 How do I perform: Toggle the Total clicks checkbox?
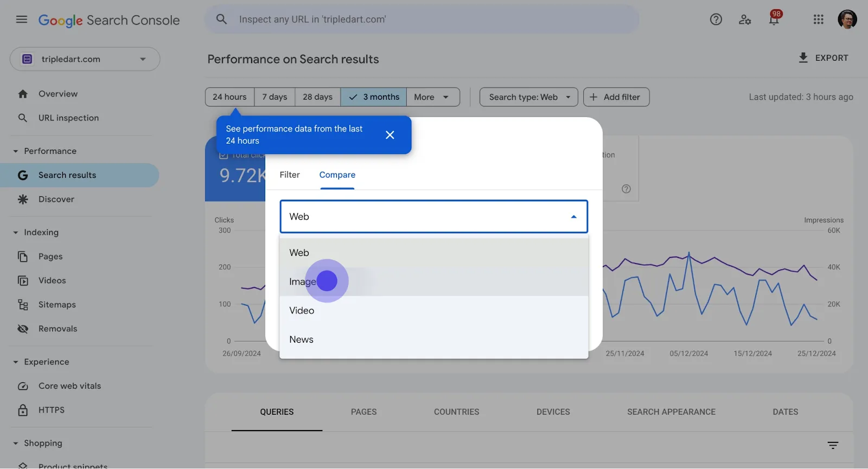coord(223,155)
